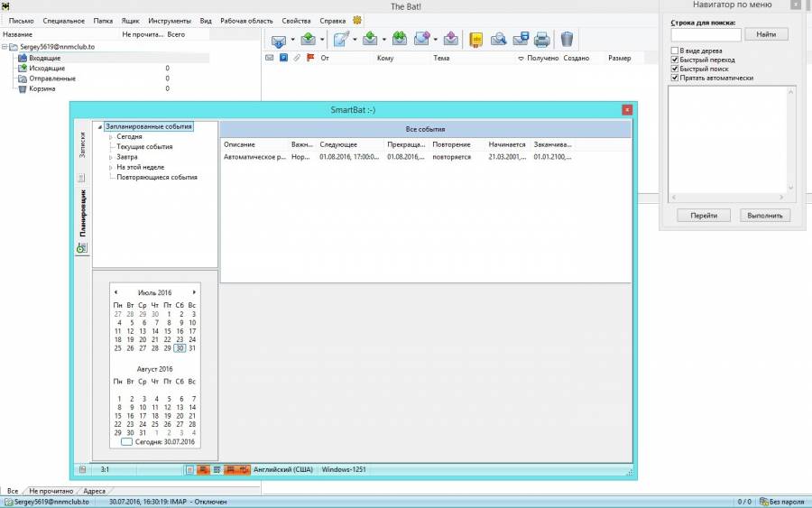This screenshot has width=812, height=508.
Task: Click the search messages magnifier icon
Action: pyautogui.click(x=498, y=40)
